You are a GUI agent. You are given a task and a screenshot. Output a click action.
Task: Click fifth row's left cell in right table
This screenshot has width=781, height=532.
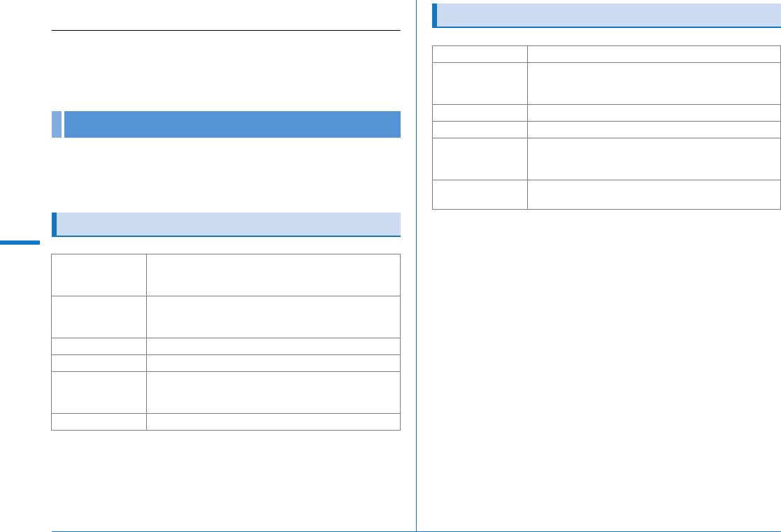click(480, 159)
